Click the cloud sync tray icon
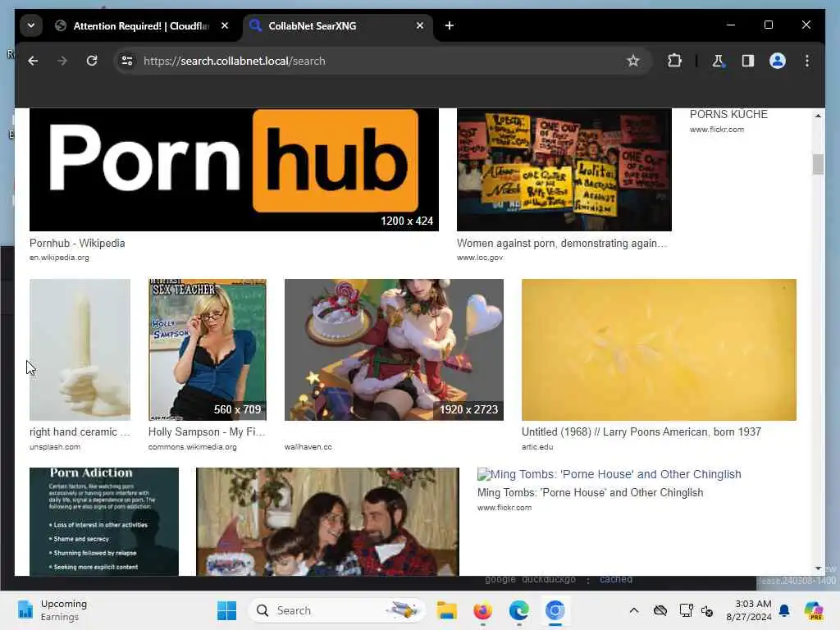This screenshot has width=840, height=630. pyautogui.click(x=660, y=610)
